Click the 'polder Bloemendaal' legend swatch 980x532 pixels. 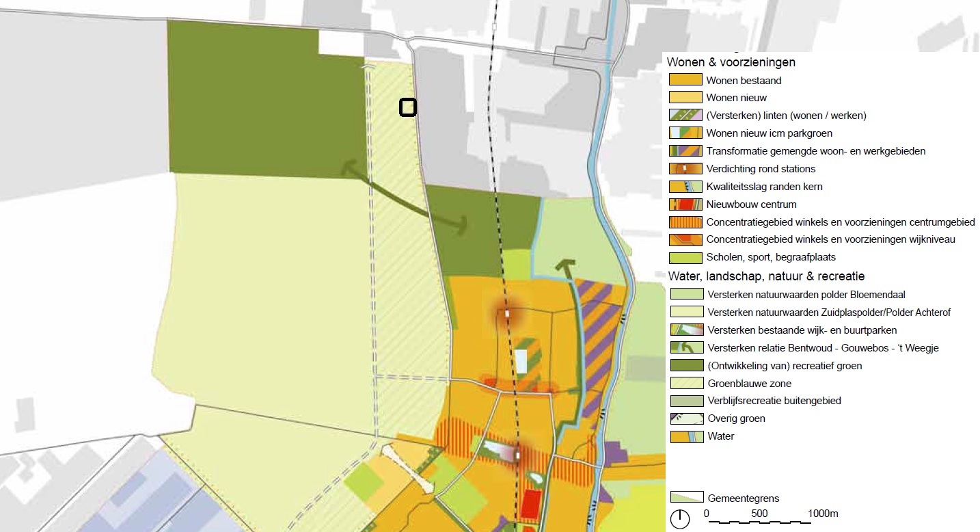[685, 295]
